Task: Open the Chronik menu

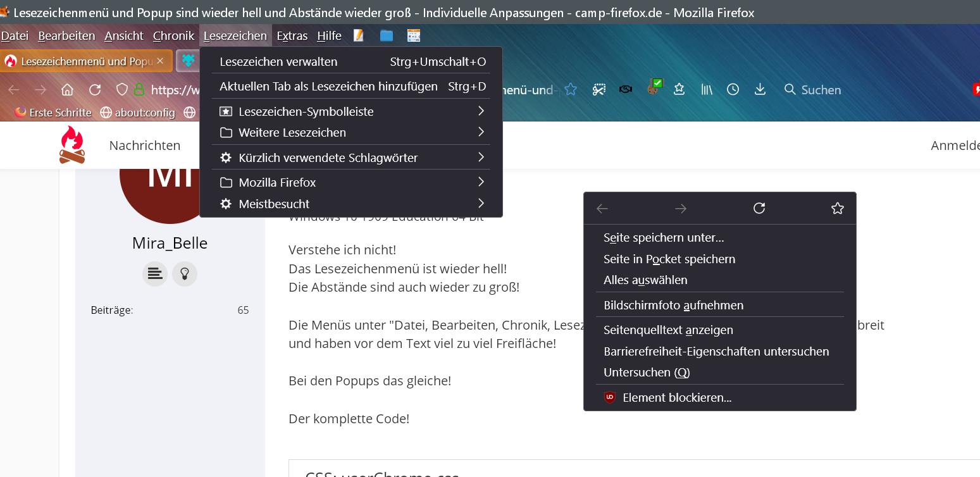Action: [x=173, y=36]
